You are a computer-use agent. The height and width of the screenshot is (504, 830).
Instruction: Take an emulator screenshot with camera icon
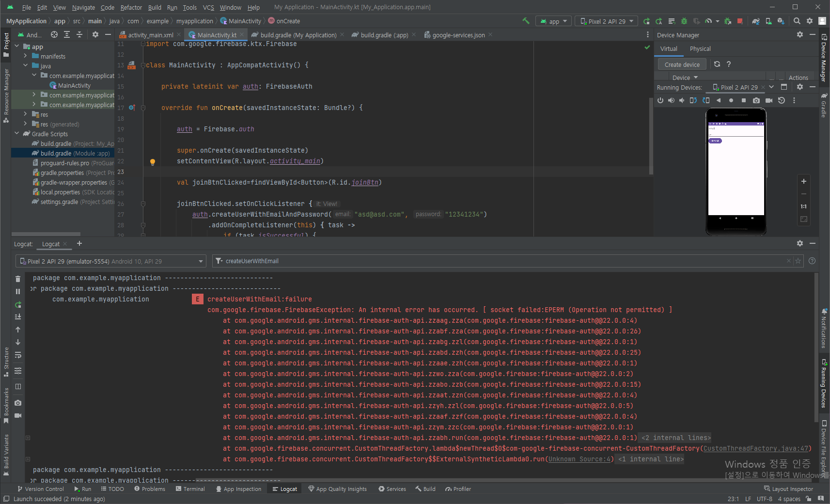(x=756, y=100)
